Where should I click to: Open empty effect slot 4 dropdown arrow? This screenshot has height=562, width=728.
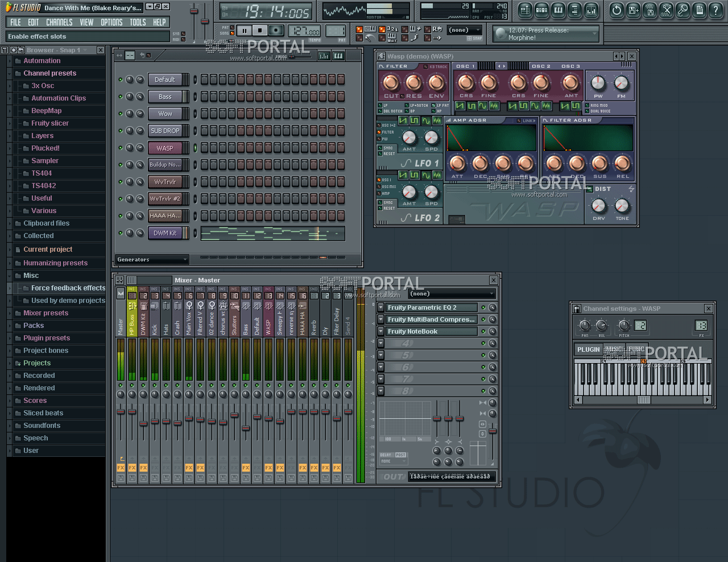(381, 343)
